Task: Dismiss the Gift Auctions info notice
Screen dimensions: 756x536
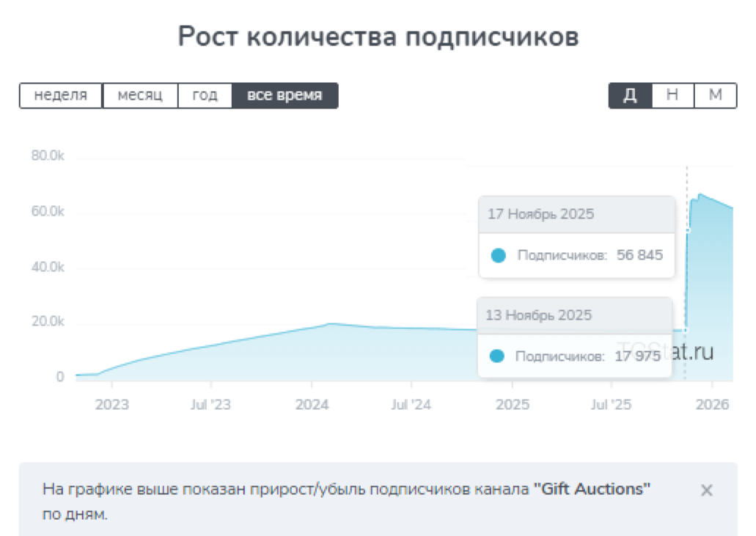Action: point(706,491)
